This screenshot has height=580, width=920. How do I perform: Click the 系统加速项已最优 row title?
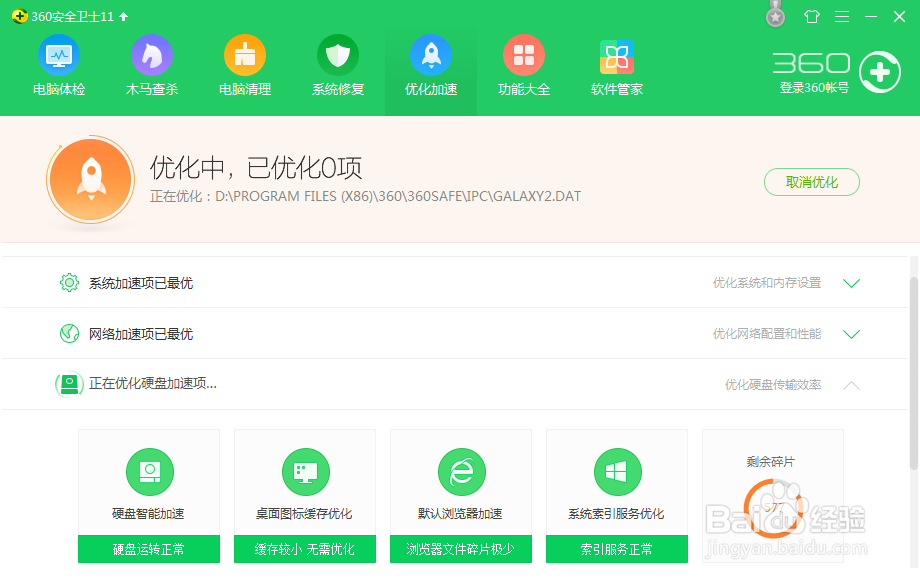point(141,283)
